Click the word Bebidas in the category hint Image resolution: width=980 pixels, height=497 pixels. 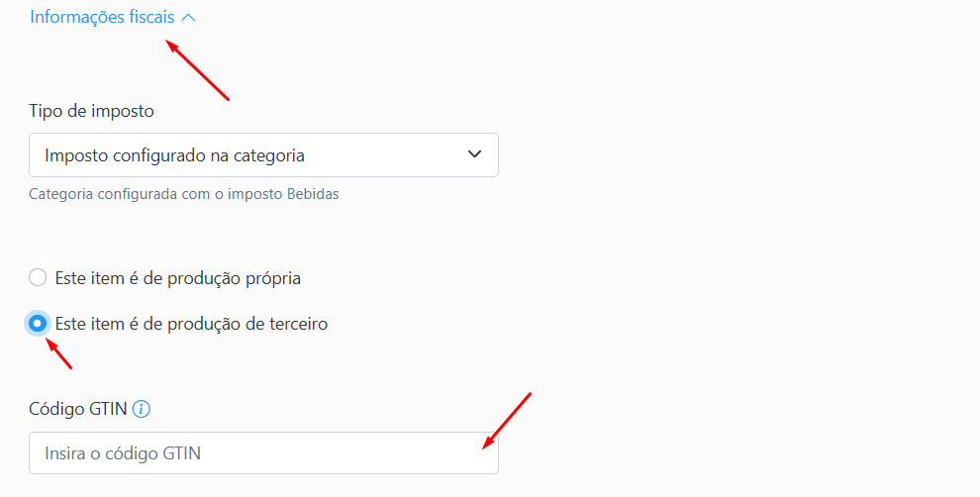313,194
